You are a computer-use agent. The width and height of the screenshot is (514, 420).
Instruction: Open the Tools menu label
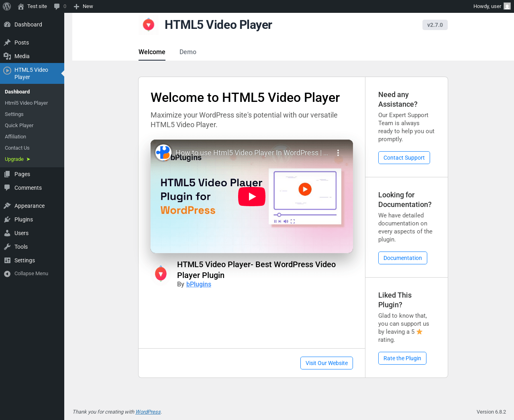(x=21, y=247)
